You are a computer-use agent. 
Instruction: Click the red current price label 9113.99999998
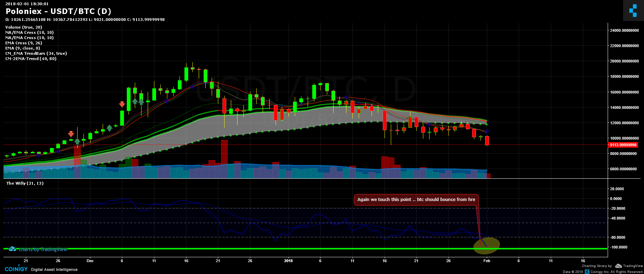[x=623, y=145]
